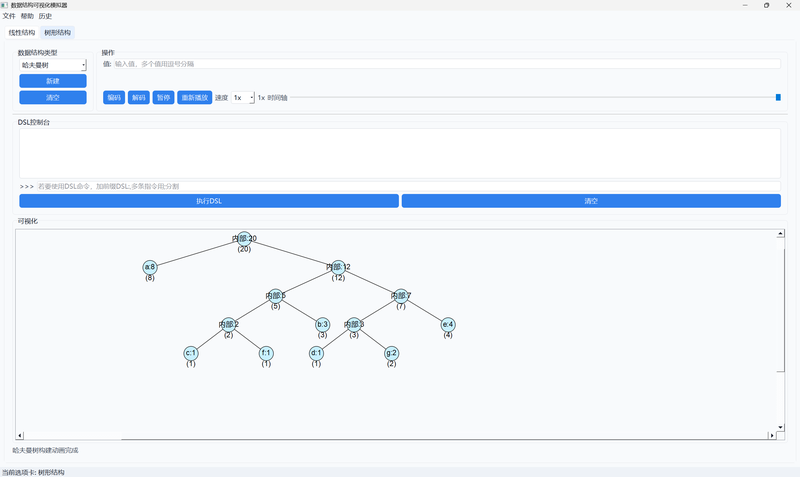Click the canvas scroll-down arrow
The height and width of the screenshot is (477, 800).
[x=781, y=428]
